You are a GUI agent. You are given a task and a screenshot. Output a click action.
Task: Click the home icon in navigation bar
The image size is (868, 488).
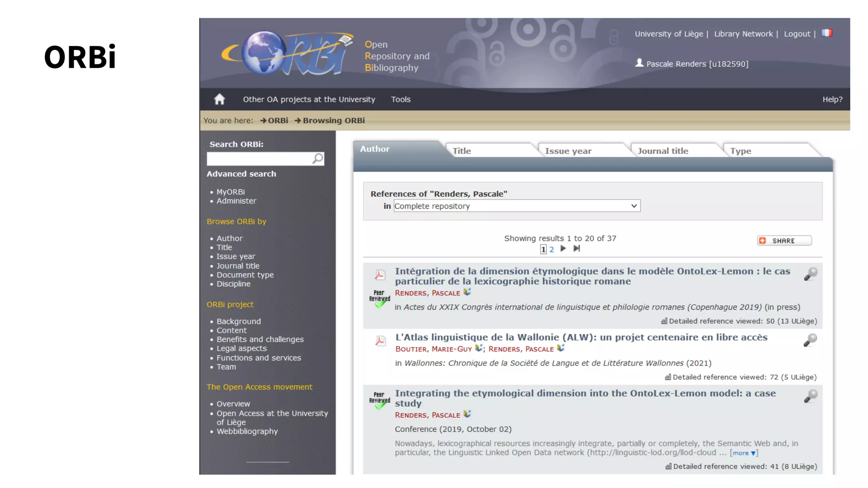[x=219, y=99]
